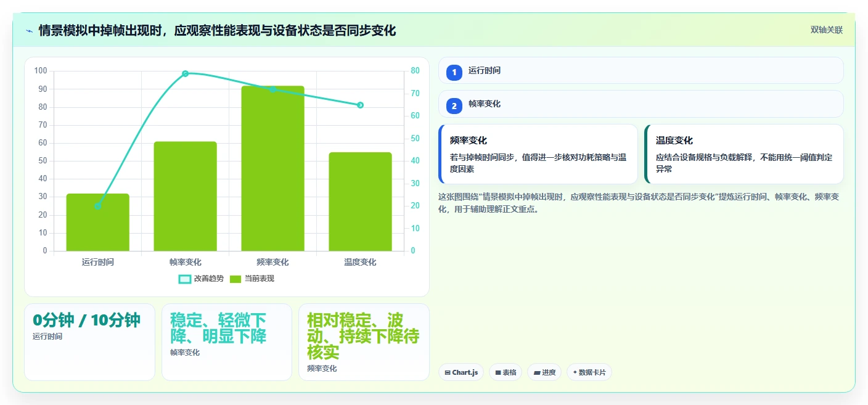Click the page title about 情景模拟中掉帧

tap(217, 30)
